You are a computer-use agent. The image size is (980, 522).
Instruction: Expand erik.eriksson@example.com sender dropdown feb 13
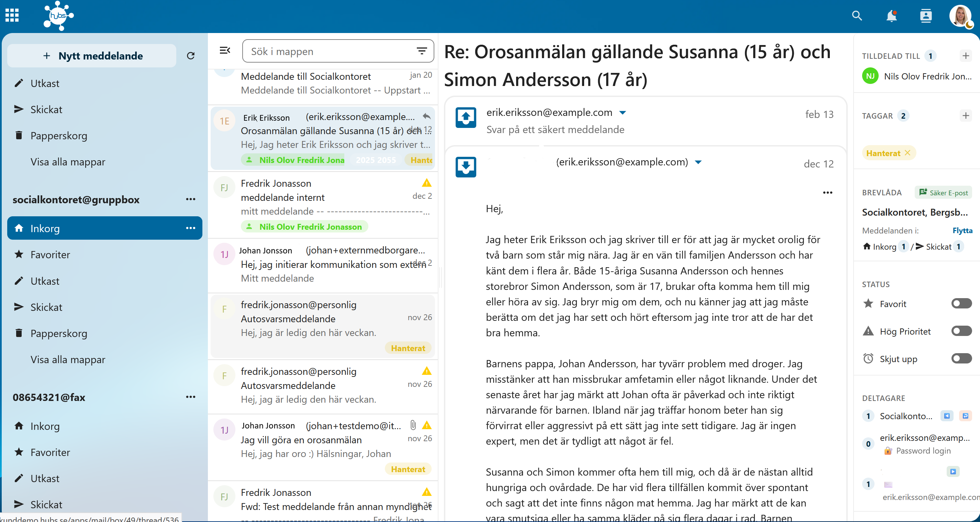(x=622, y=113)
